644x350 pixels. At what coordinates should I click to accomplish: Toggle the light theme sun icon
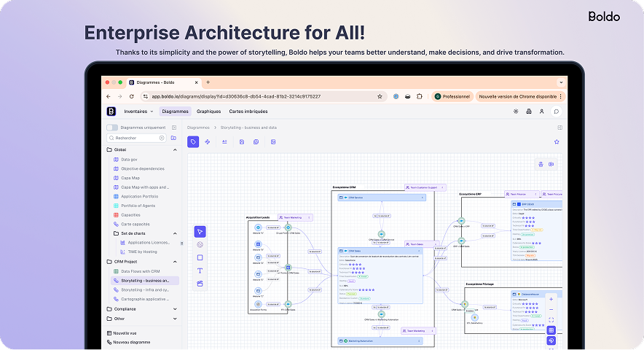[516, 112]
